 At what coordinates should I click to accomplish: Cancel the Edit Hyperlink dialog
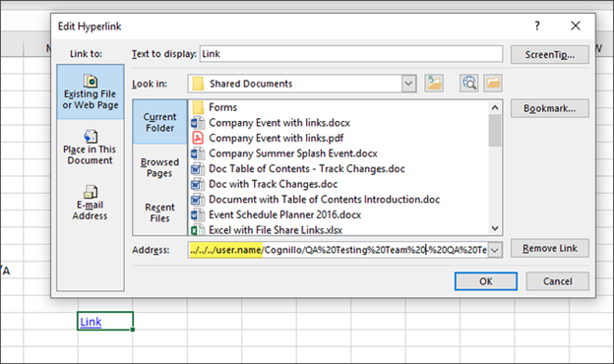(557, 281)
